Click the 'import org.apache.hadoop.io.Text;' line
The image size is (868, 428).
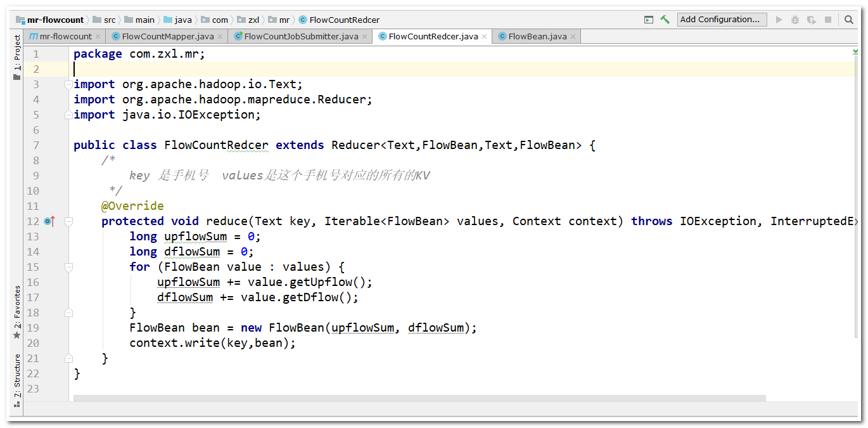click(188, 84)
